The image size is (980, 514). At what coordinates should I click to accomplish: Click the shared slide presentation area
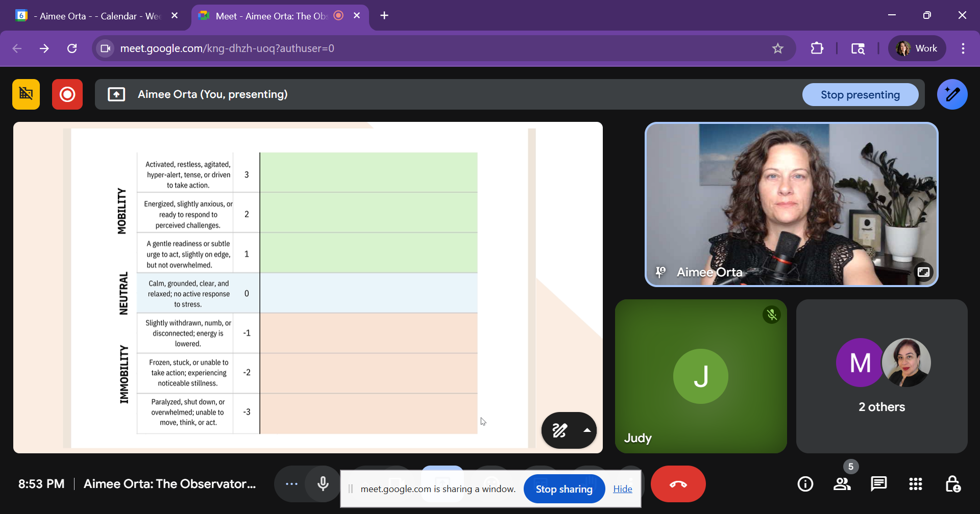[x=308, y=288]
